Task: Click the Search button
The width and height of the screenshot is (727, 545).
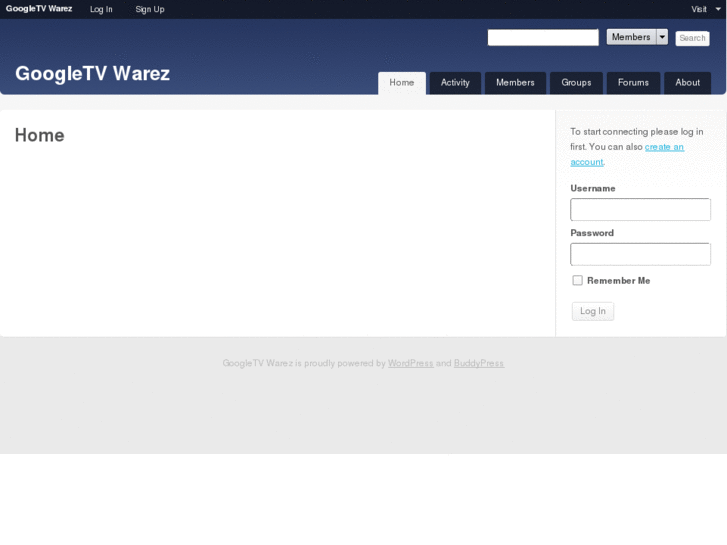Action: (692, 38)
